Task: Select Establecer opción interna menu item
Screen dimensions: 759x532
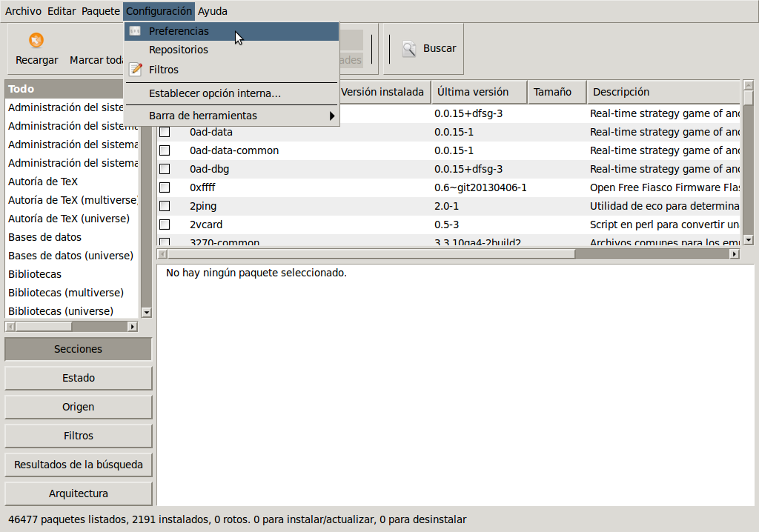Action: [x=214, y=93]
